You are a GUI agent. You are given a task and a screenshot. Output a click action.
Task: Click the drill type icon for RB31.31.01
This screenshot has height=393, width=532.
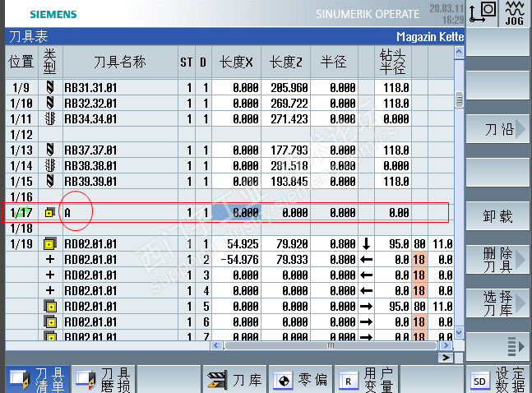(x=50, y=87)
